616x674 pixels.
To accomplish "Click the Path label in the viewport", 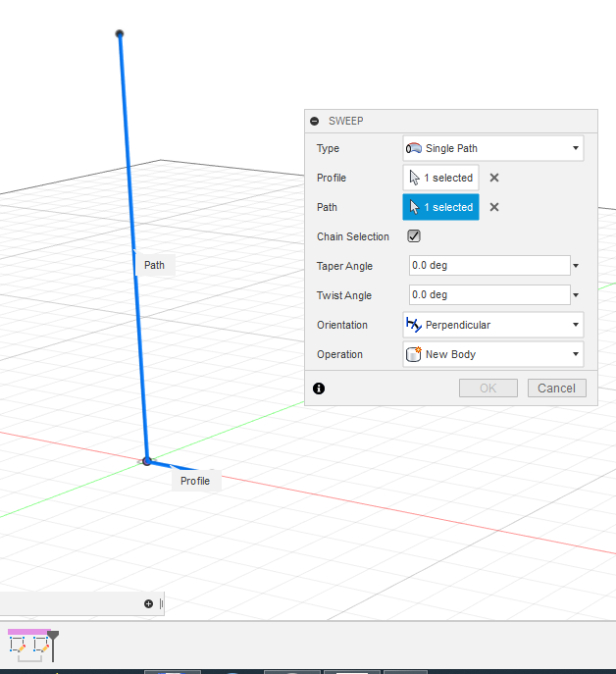I will coord(154,265).
